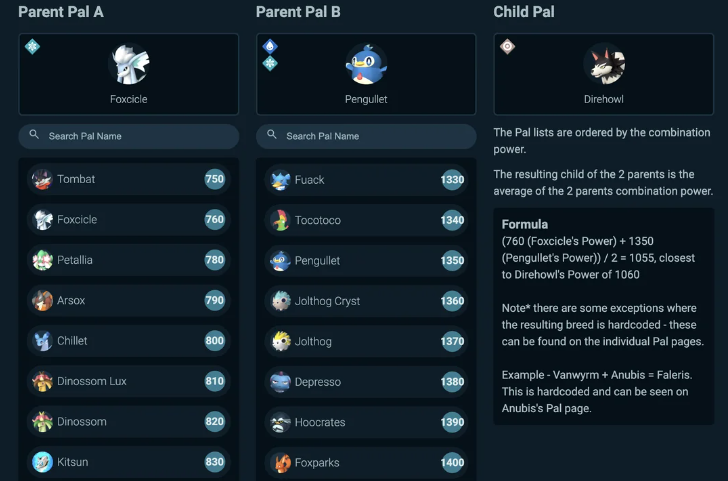Focus Parent Pal B search field
Viewport: 728px width, 481px height.
tap(366, 136)
